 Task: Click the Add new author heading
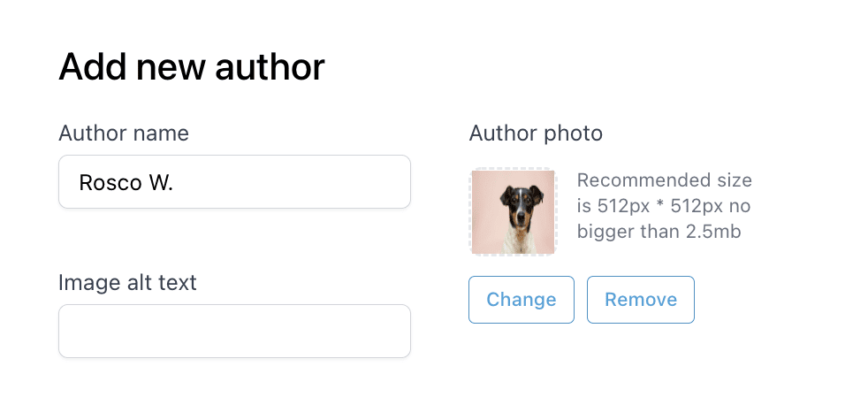(192, 67)
